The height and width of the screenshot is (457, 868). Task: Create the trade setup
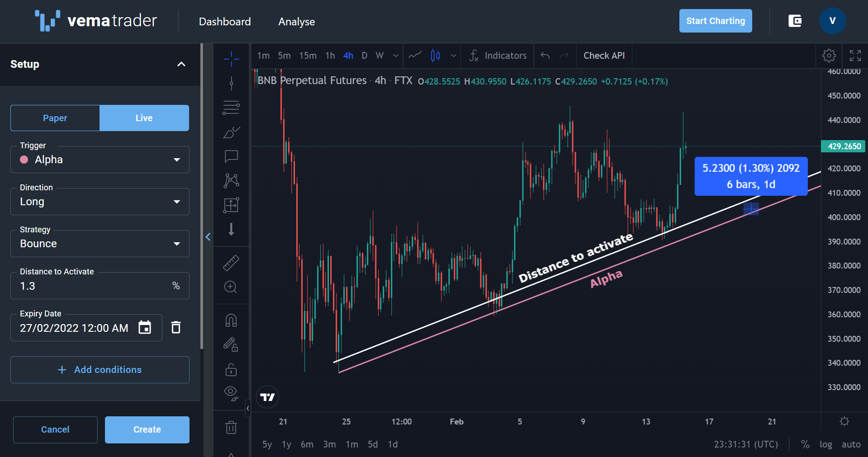pyautogui.click(x=147, y=429)
